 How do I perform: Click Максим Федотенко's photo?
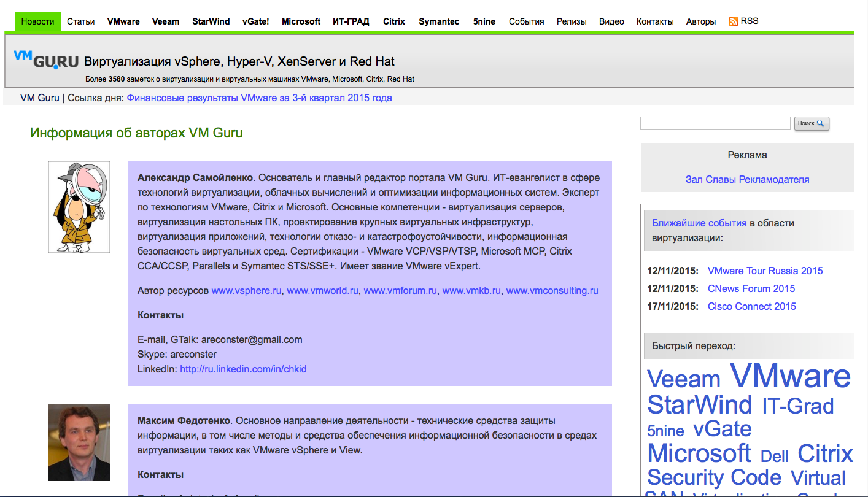click(79, 442)
